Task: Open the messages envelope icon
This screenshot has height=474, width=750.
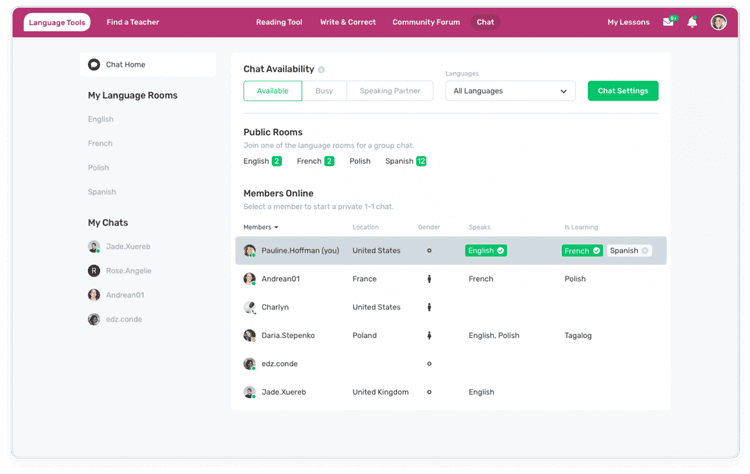Action: click(668, 22)
